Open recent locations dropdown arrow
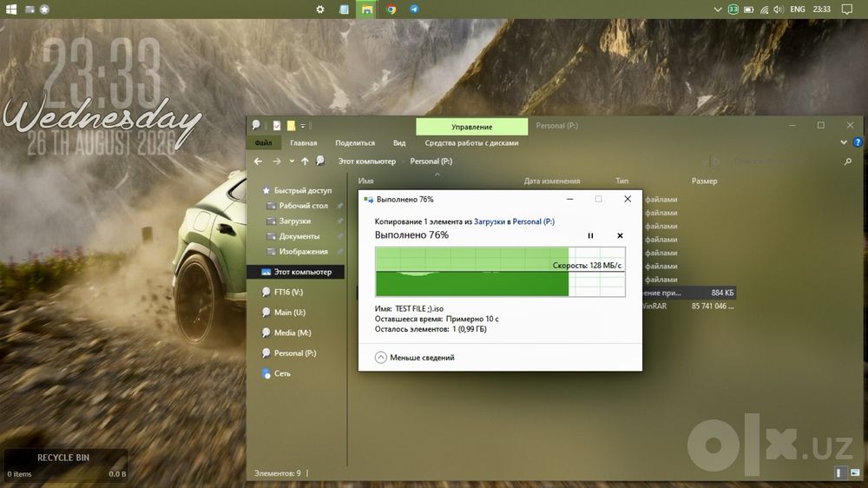 [x=292, y=162]
